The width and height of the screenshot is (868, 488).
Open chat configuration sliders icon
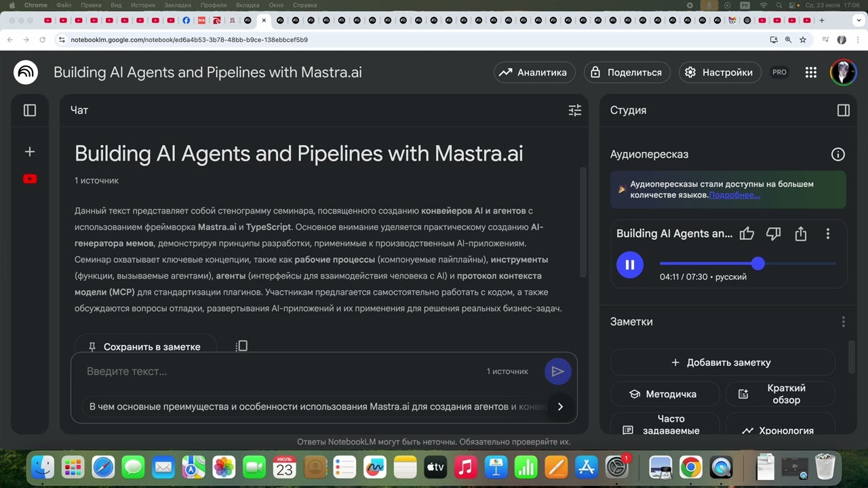coord(575,110)
